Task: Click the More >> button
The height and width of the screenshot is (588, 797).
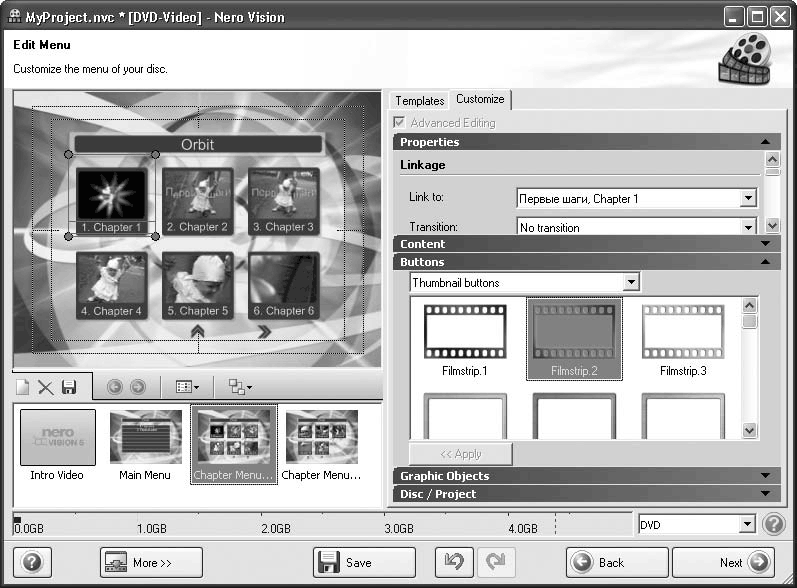Action: pos(151,562)
